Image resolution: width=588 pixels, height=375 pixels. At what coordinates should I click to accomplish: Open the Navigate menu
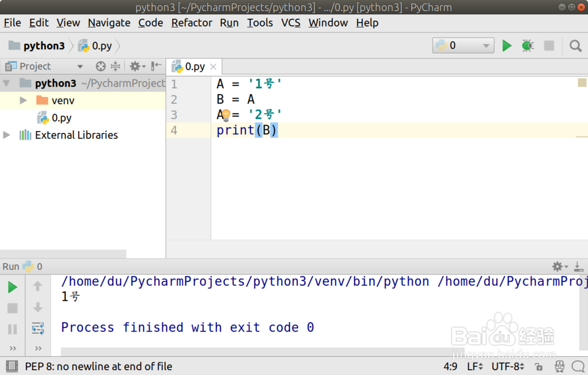tap(109, 23)
